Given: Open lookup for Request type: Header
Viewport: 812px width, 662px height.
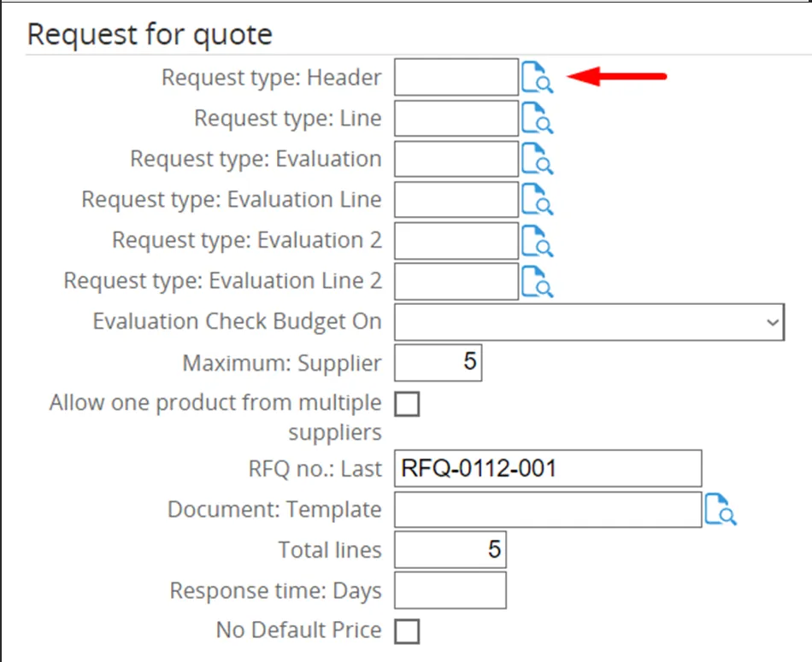Looking at the screenshot, I should [538, 78].
